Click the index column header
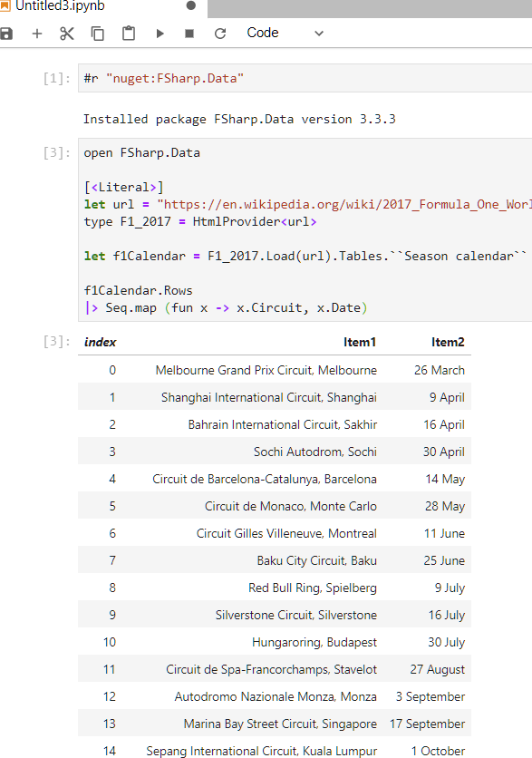532x758 pixels. coord(100,342)
